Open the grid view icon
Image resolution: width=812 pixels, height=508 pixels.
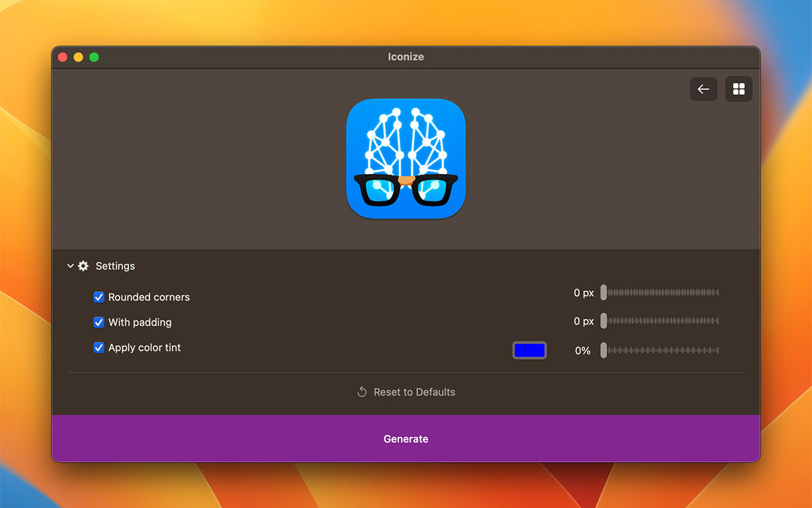738,89
